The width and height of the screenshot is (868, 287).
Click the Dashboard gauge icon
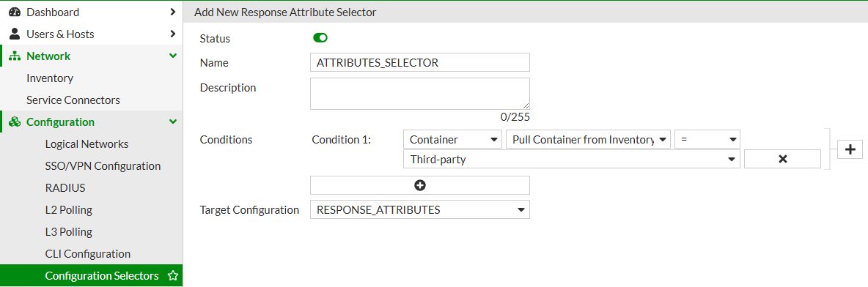tap(15, 12)
